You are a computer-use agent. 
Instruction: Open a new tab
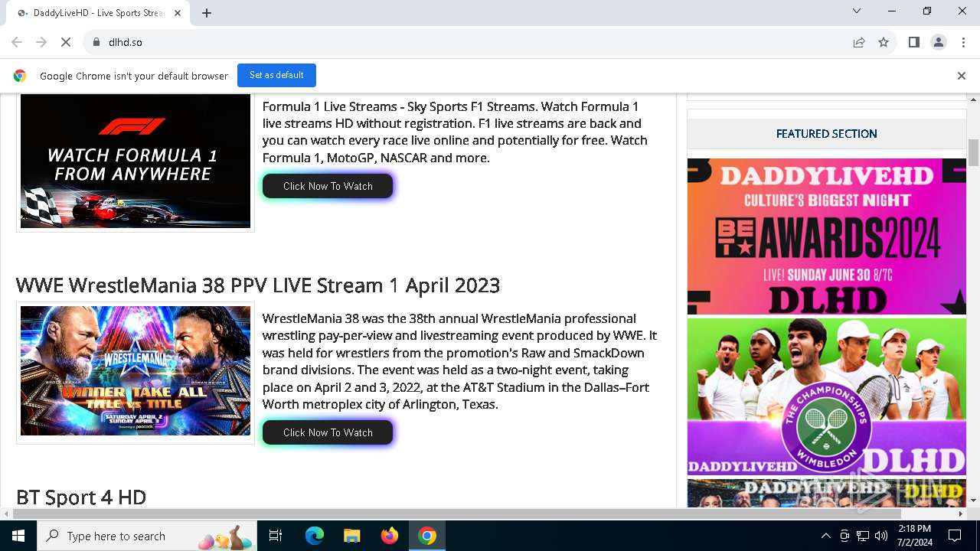click(x=207, y=13)
